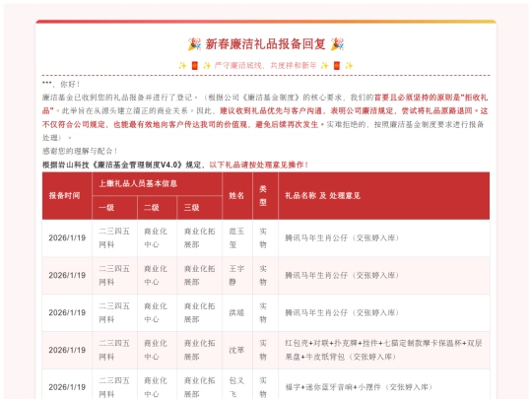The height and width of the screenshot is (399, 532).
Task: Click the red envelope emoji right of the slogan
Action: point(337,65)
